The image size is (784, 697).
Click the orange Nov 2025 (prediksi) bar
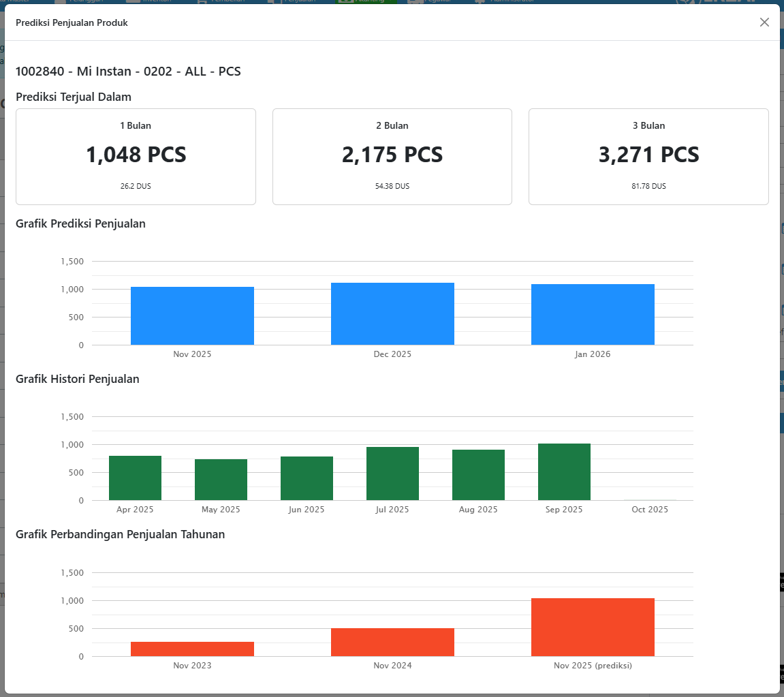click(x=593, y=628)
